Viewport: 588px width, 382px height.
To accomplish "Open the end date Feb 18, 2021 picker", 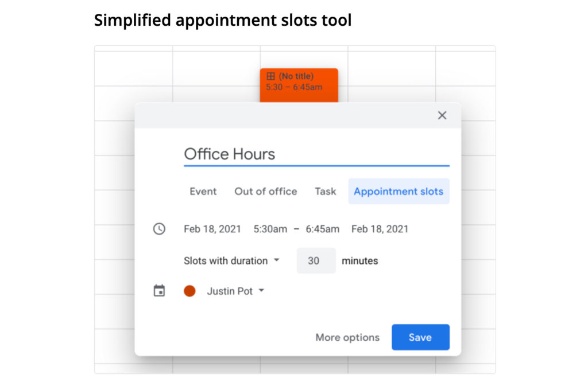I will point(380,229).
